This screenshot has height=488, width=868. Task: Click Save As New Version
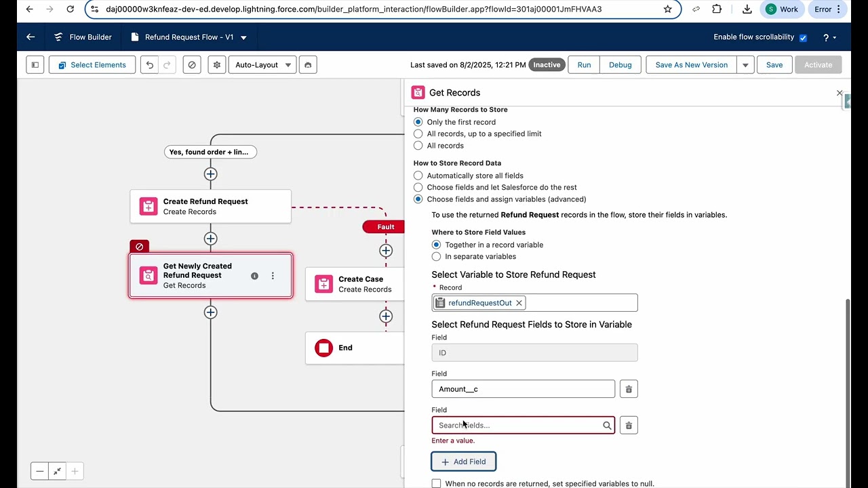click(691, 65)
